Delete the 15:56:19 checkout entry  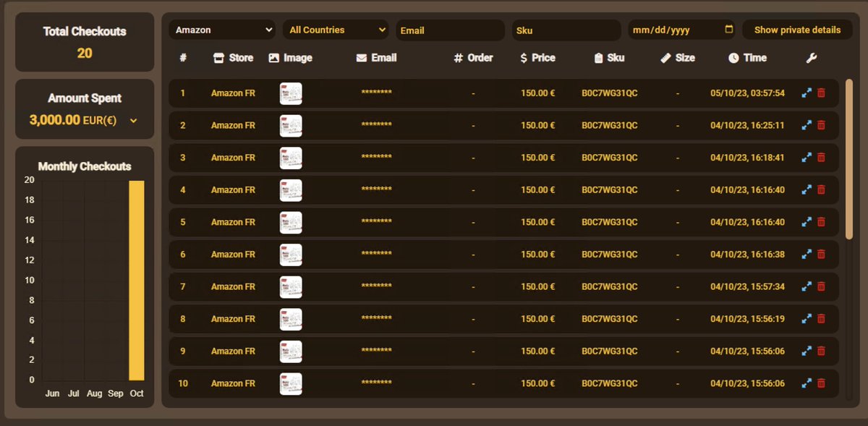821,319
